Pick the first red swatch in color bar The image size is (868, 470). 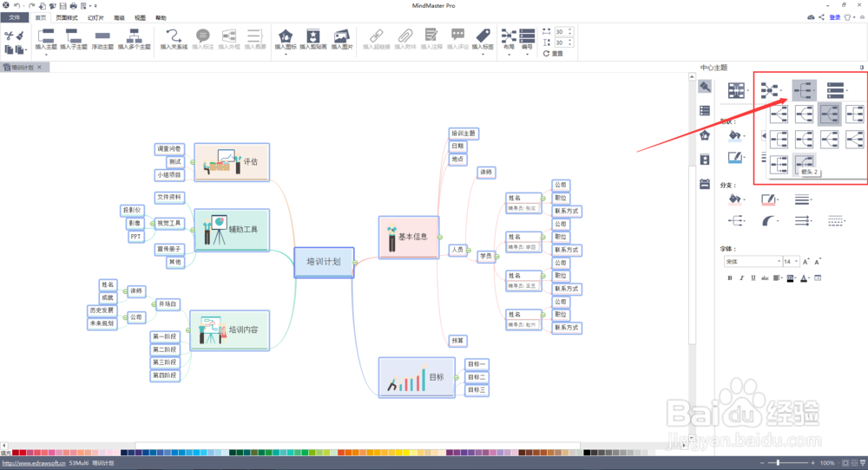click(x=15, y=453)
